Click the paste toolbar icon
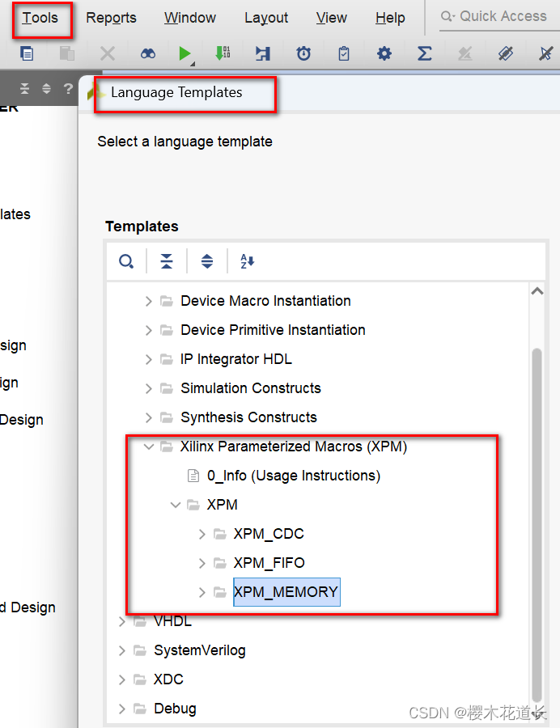This screenshot has height=728, width=560. click(x=67, y=53)
